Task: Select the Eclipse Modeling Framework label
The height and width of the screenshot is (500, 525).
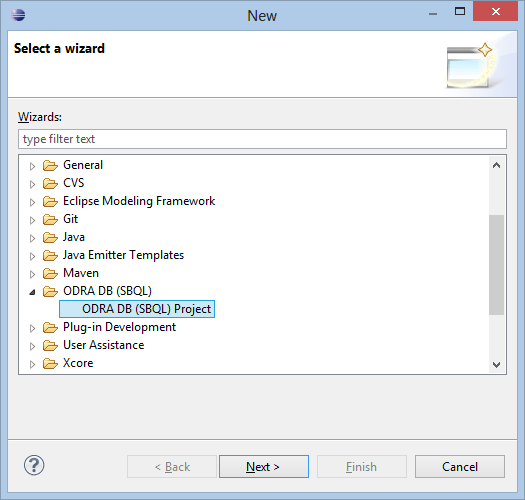Action: [139, 201]
